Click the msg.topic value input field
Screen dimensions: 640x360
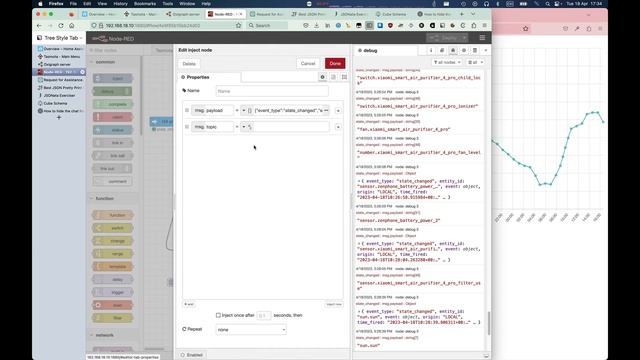[x=291, y=127]
